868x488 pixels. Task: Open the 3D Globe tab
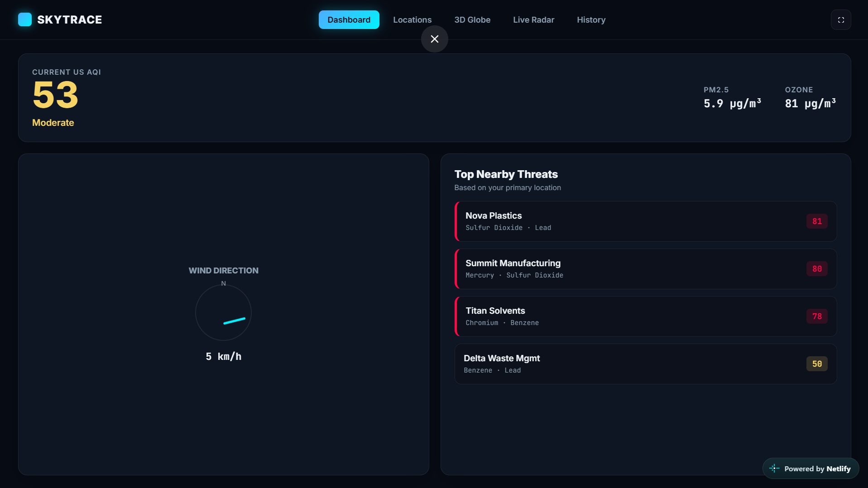tap(472, 20)
